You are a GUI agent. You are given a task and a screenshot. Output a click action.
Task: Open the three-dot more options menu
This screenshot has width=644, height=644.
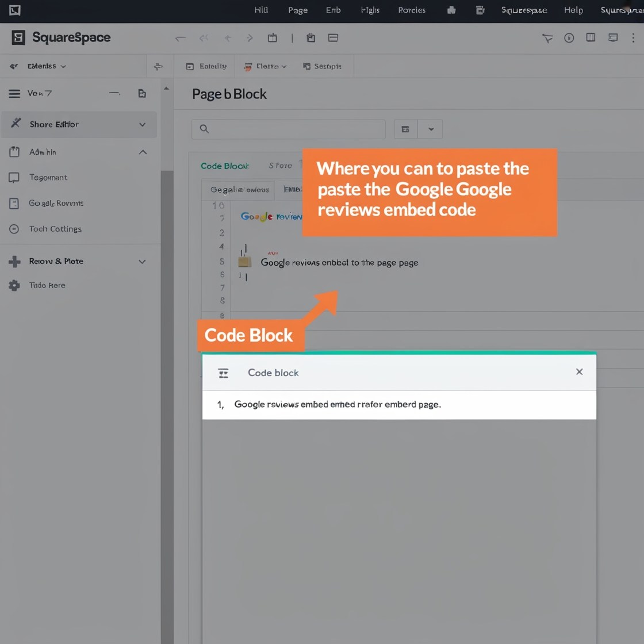click(x=633, y=38)
